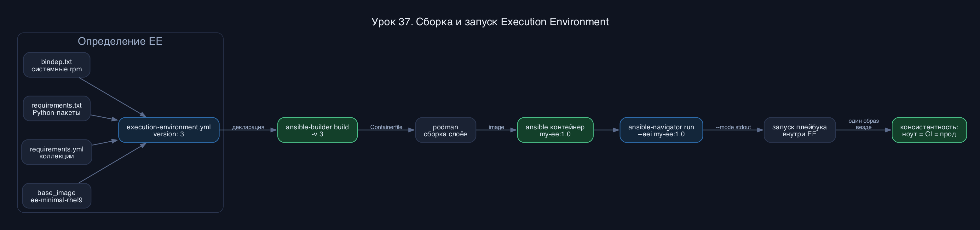The image size is (980, 230).
Task: Click the Containerfile edge label
Action: click(x=386, y=127)
